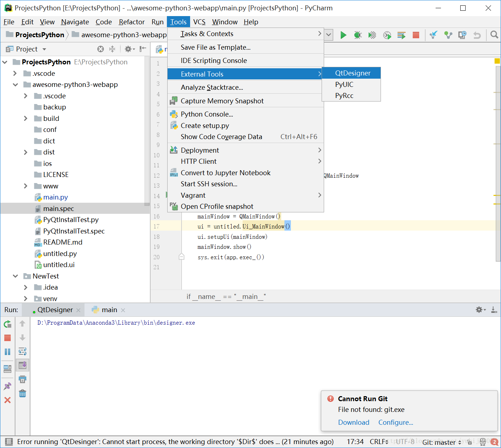Image resolution: width=501 pixels, height=448 pixels.
Task: Rerun QtDesigner in Run panel
Action: (8, 324)
